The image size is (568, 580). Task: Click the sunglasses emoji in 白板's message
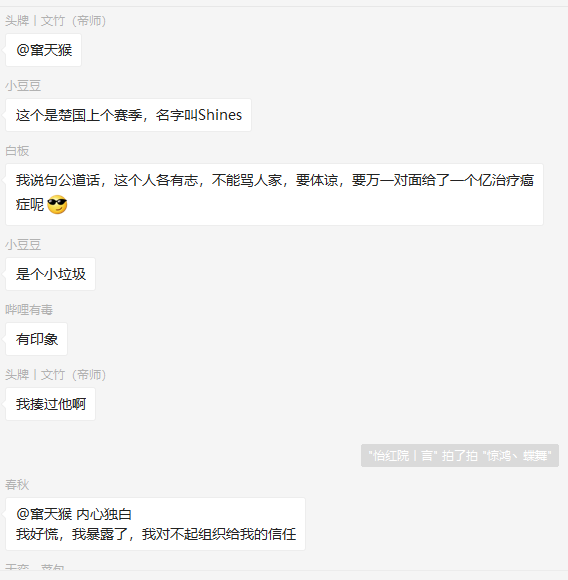coord(57,205)
